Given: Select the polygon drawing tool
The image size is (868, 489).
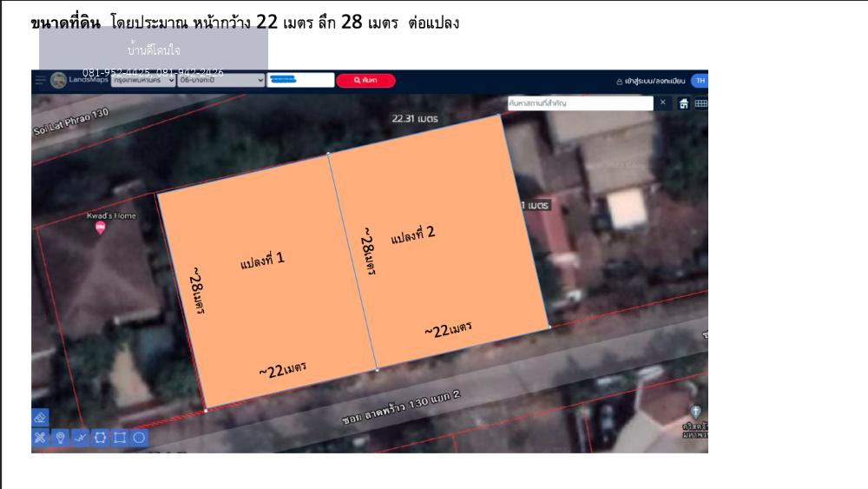Looking at the screenshot, I should [x=100, y=437].
